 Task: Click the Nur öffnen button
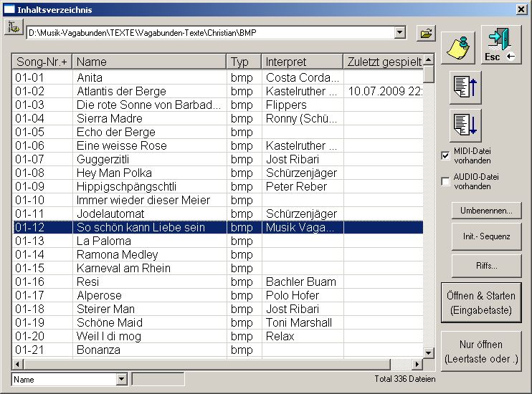[481, 352]
